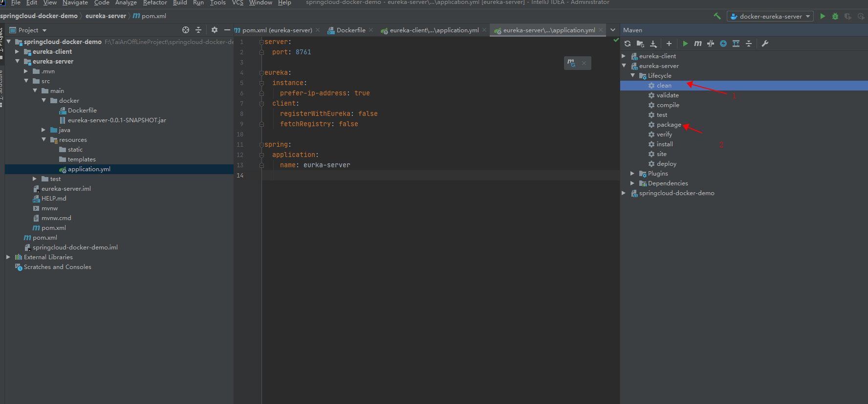Show hidden editor tabs dropdown
This screenshot has height=404, width=868.
[613, 30]
